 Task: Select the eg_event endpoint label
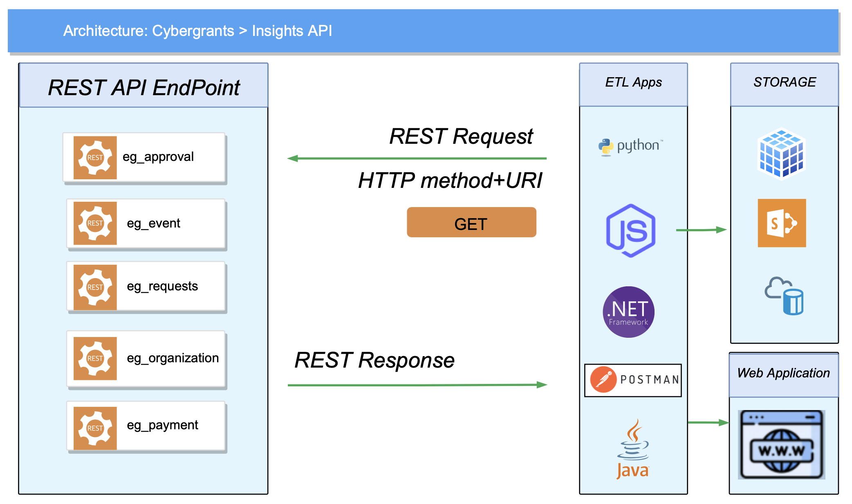coord(153,224)
